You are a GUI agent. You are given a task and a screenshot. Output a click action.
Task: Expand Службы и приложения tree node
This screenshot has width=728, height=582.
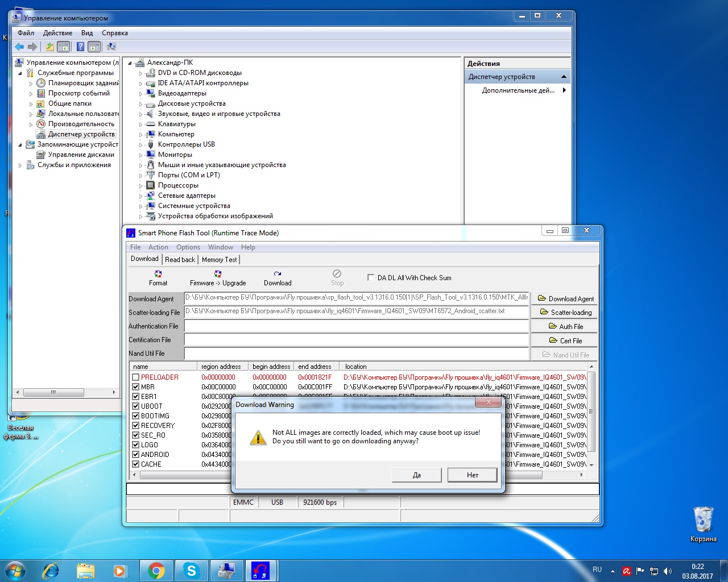pyautogui.click(x=20, y=165)
